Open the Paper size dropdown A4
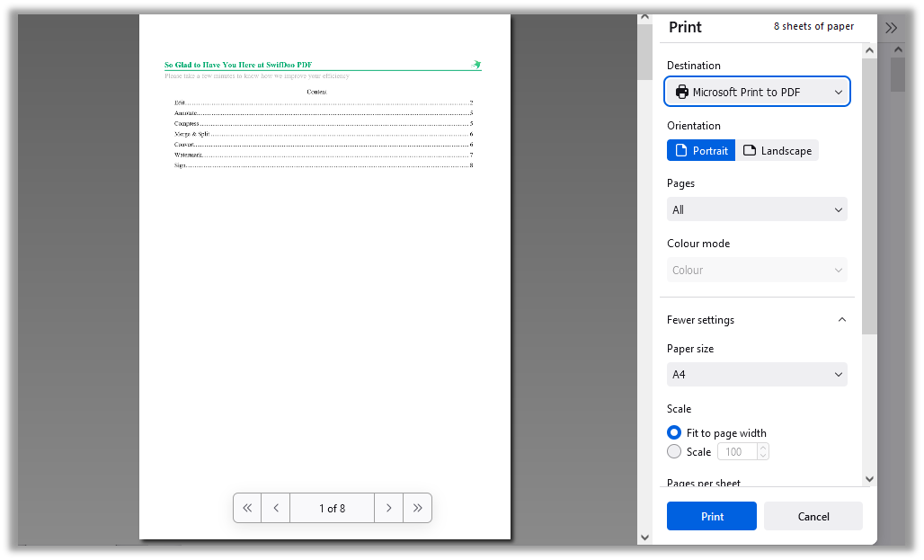Image resolution: width=924 pixels, height=560 pixels. point(757,374)
